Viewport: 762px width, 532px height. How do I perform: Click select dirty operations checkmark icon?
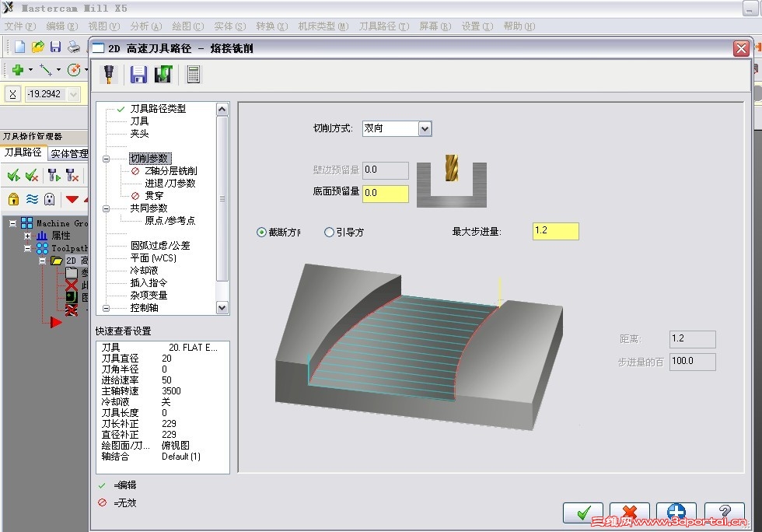[x=32, y=175]
